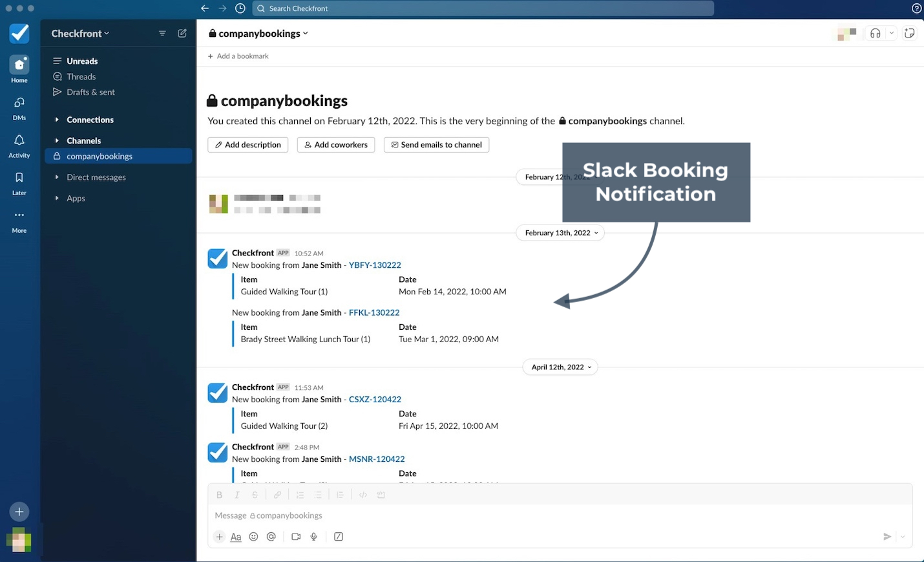Open huddle options dropdown arrow
924x562 pixels.
892,34
